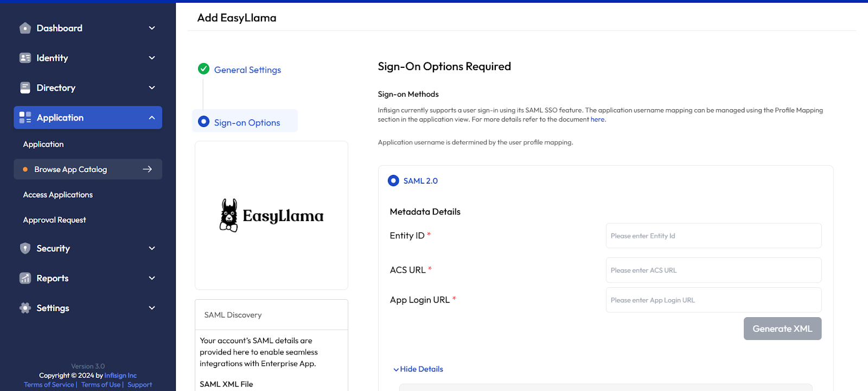This screenshot has height=391, width=868.
Task: Expand the Reports menu chevron
Action: (152, 278)
